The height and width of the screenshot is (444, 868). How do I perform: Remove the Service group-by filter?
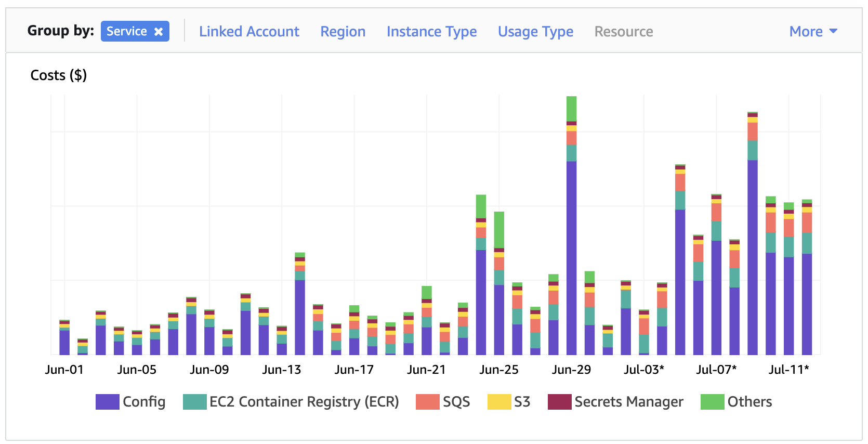click(159, 32)
